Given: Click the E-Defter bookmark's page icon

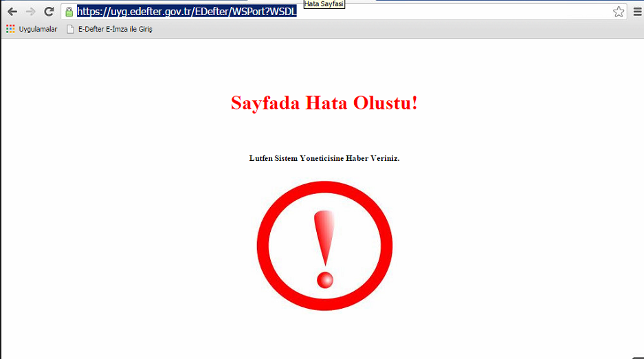Looking at the screenshot, I should point(70,29).
